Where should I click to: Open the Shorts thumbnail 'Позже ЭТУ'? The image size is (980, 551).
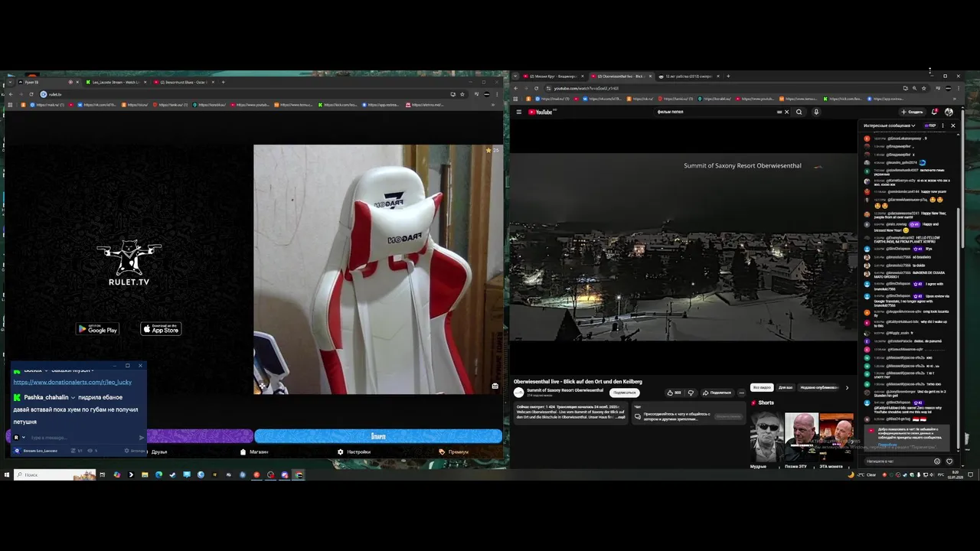click(801, 436)
